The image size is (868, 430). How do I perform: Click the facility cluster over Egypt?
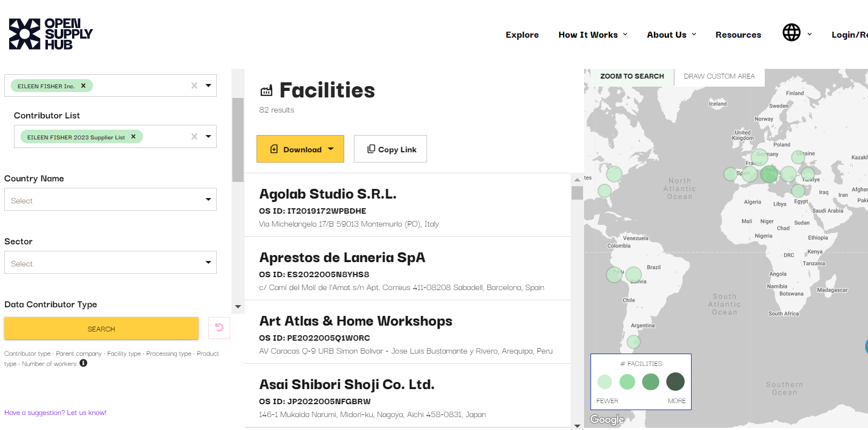(x=798, y=191)
